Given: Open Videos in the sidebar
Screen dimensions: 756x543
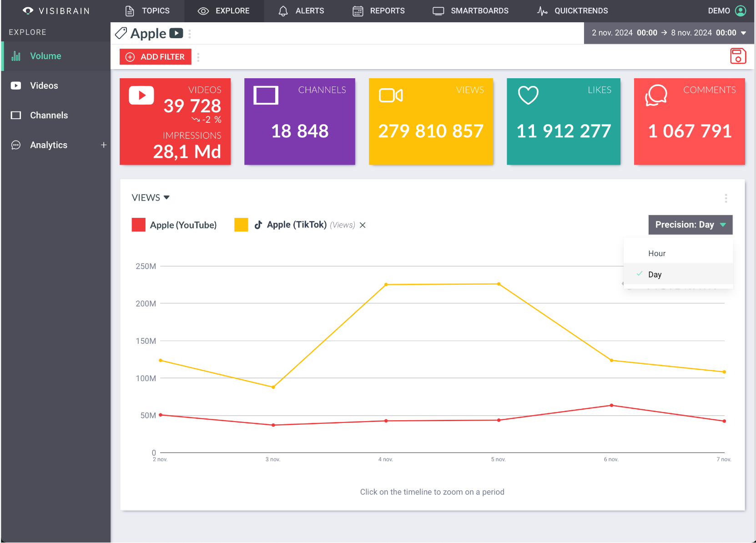Looking at the screenshot, I should 55,85.
